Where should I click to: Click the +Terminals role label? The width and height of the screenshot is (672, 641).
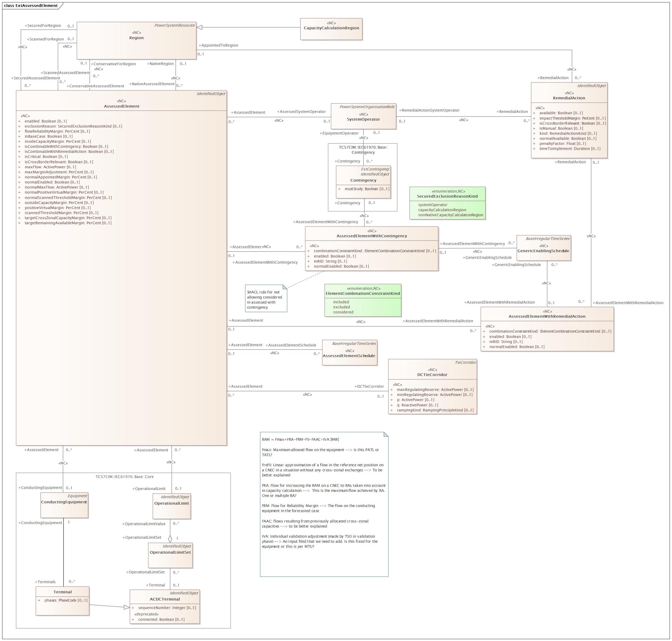pyautogui.click(x=45, y=582)
